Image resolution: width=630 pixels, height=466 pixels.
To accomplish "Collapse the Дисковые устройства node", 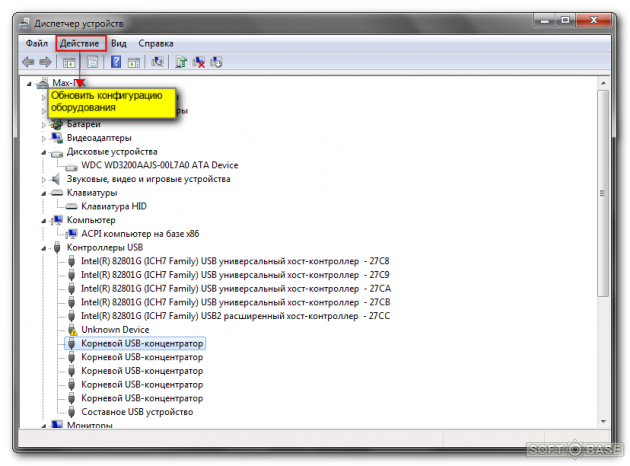I will tap(44, 152).
